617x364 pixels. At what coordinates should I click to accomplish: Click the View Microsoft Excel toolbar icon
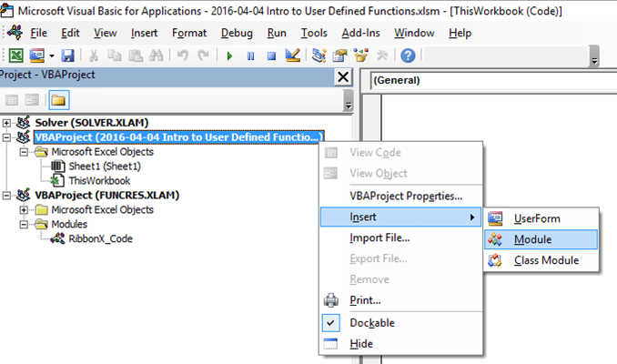coord(15,56)
